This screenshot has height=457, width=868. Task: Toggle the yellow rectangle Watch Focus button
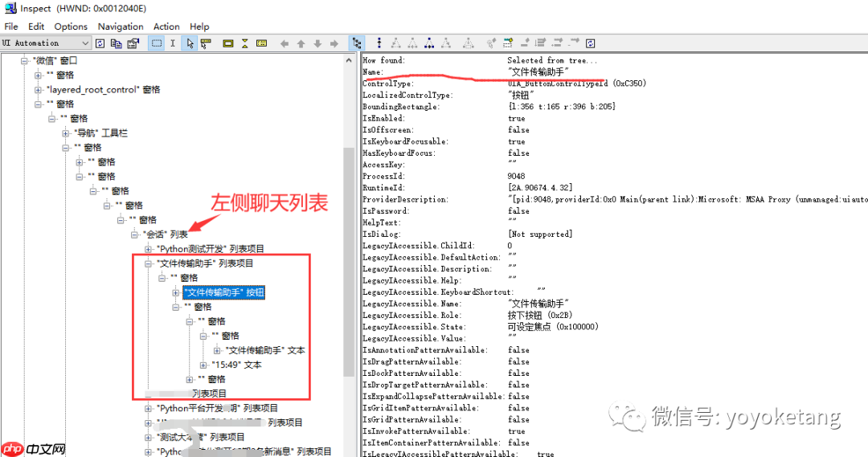click(x=227, y=43)
